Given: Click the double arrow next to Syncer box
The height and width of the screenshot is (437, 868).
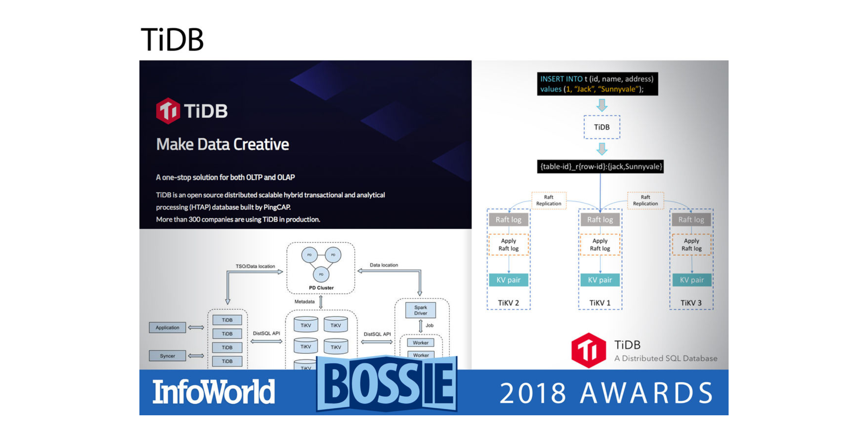Looking at the screenshot, I should [196, 356].
